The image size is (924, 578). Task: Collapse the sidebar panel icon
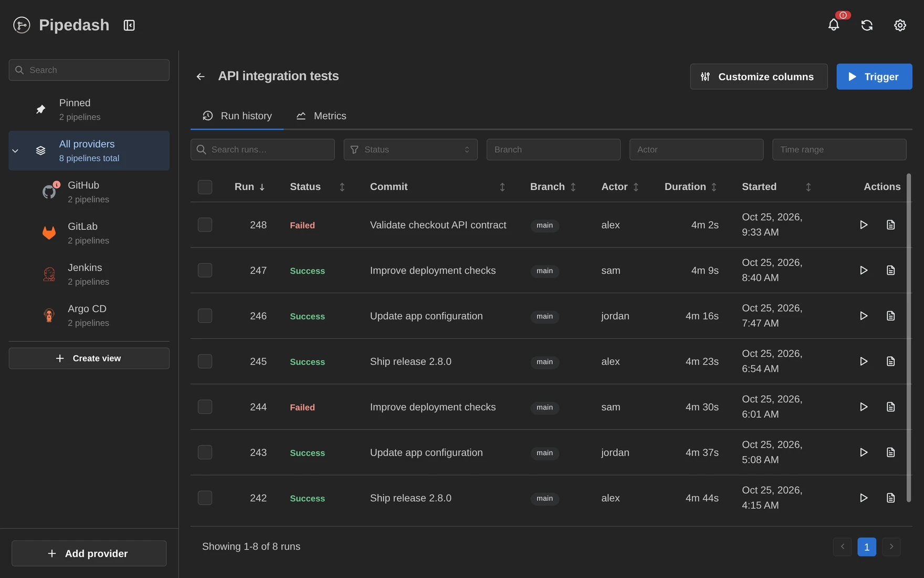pyautogui.click(x=129, y=25)
